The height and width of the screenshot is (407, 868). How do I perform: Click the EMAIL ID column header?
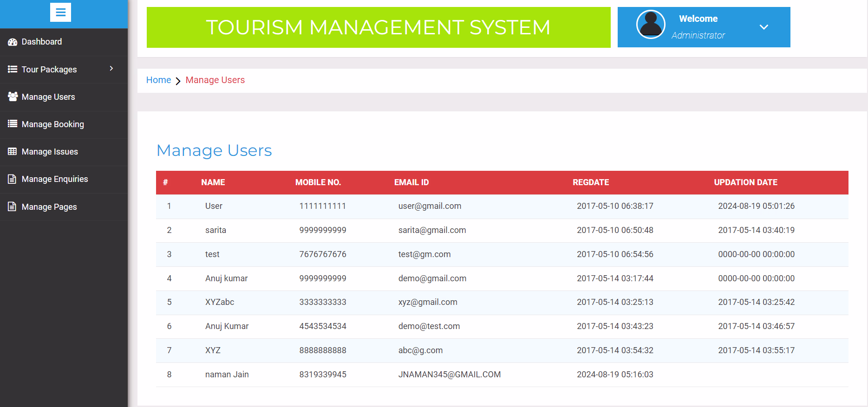coord(411,182)
